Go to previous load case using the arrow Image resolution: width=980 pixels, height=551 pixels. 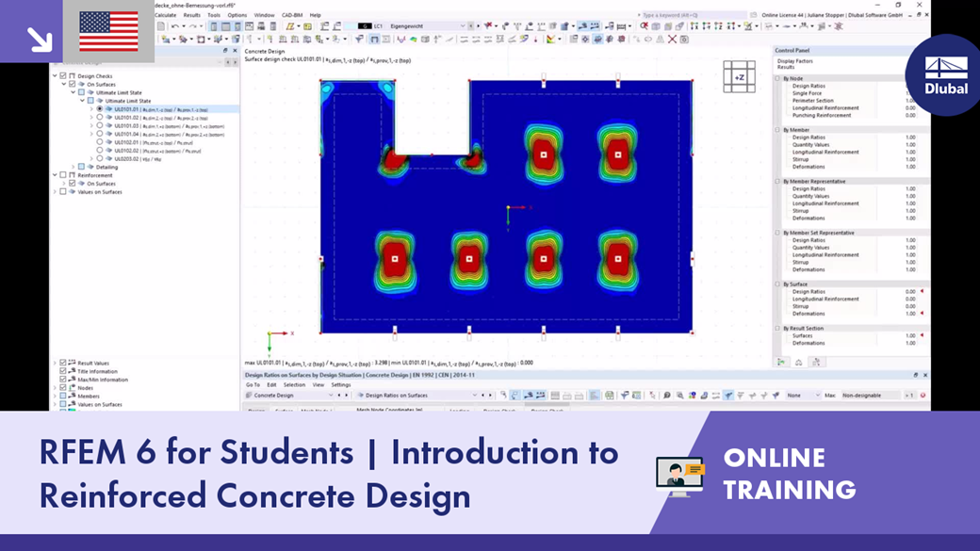[x=470, y=26]
